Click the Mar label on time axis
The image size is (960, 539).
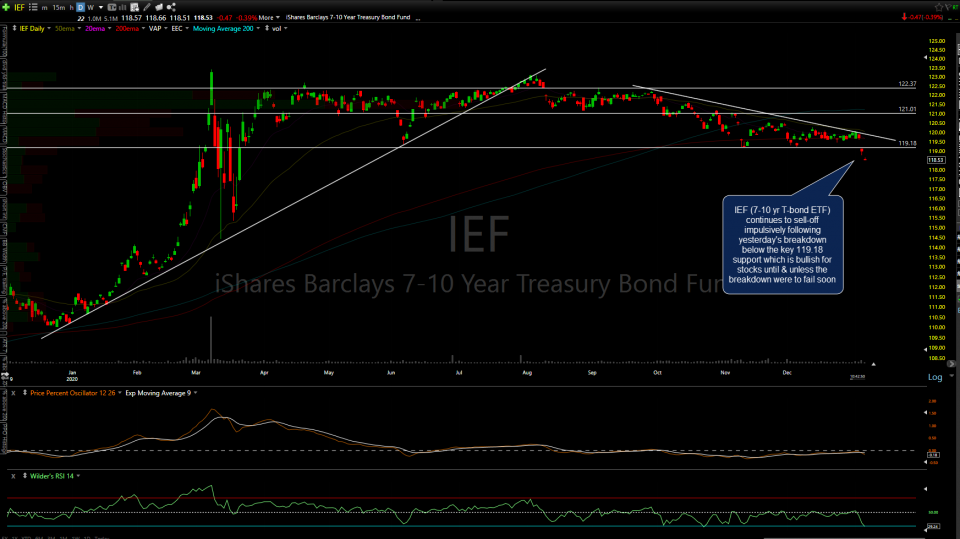(195, 372)
